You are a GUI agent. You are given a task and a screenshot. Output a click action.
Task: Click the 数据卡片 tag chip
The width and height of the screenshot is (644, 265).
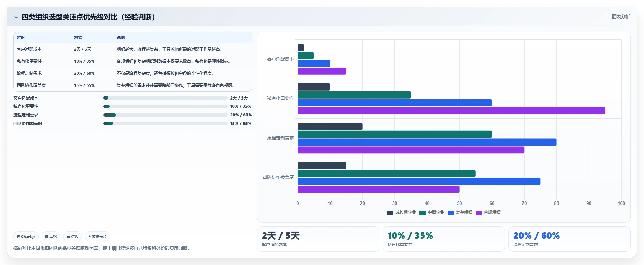click(97, 237)
